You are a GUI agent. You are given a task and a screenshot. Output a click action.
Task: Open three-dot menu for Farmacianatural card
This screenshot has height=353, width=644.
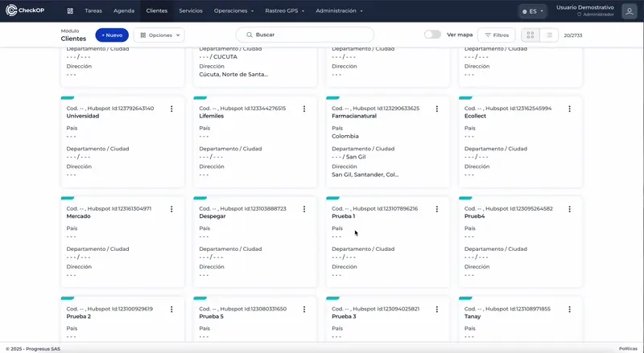[437, 109]
